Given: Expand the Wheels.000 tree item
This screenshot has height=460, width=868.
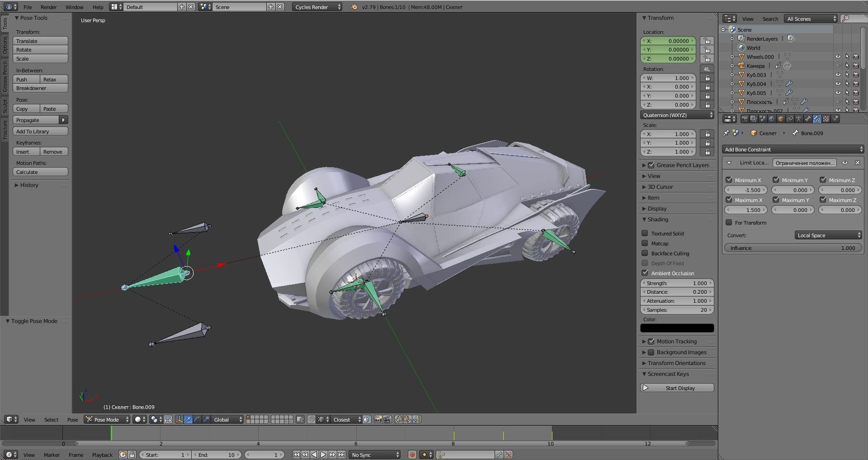Looking at the screenshot, I should pyautogui.click(x=732, y=56).
